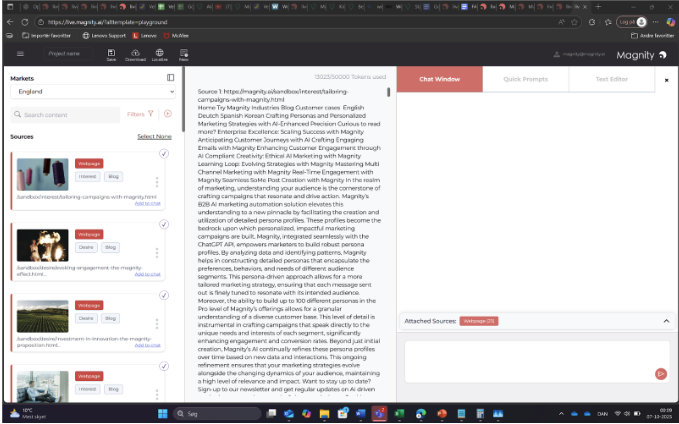Screen dimensions: 679x424
Task: Click the New project icon
Action: tap(183, 54)
